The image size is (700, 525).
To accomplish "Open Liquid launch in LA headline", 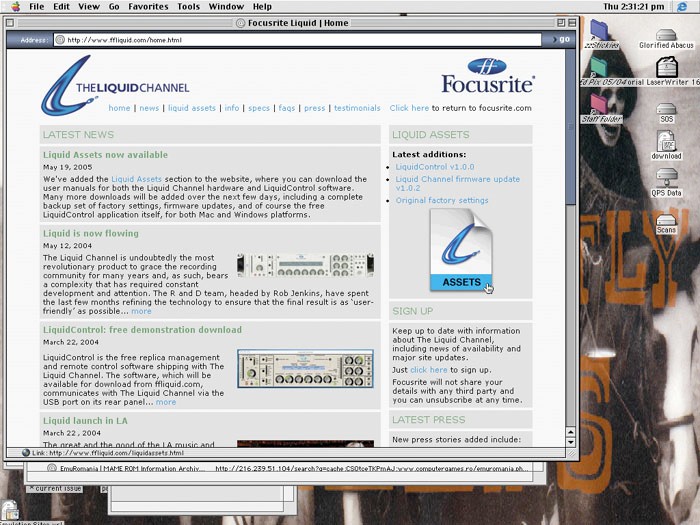I will click(x=85, y=421).
